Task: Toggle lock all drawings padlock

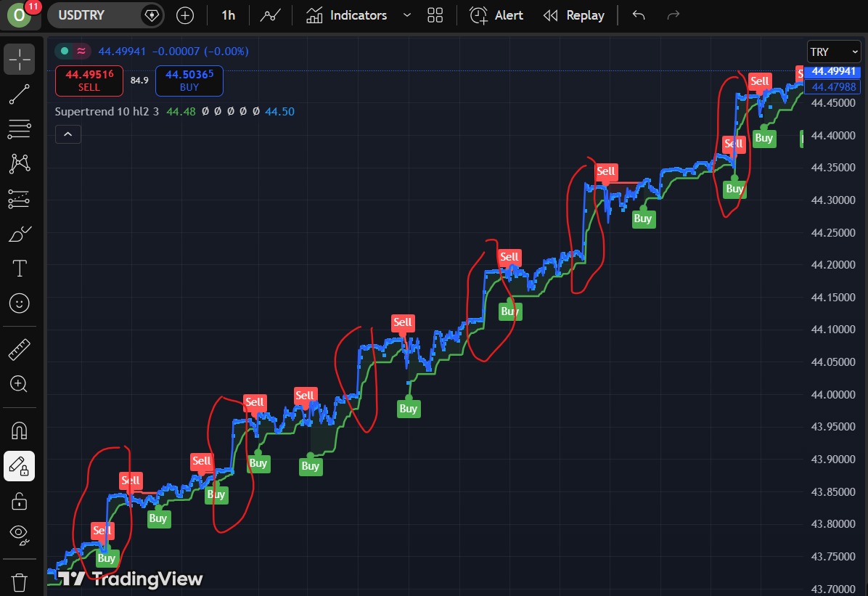Action: [x=20, y=501]
